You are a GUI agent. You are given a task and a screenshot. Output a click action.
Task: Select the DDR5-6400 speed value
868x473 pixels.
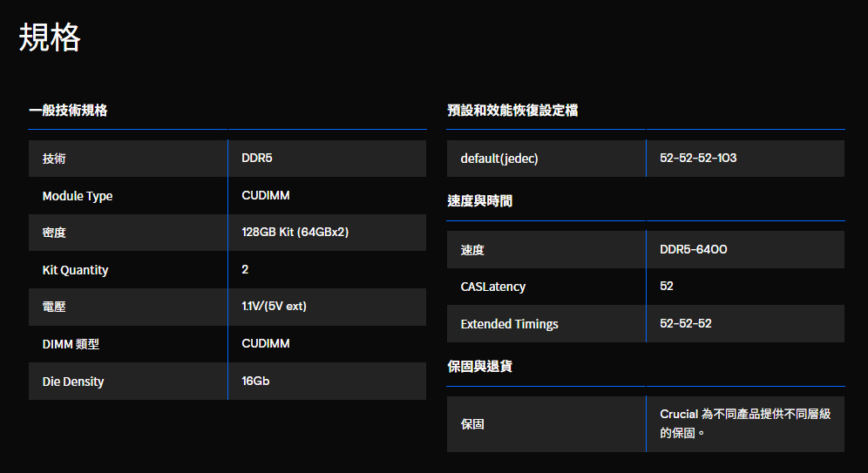(694, 250)
